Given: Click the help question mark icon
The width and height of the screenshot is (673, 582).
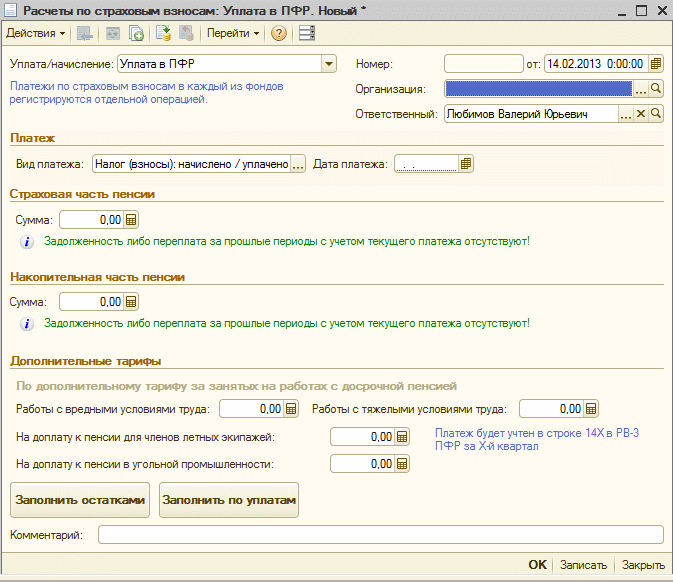Looking at the screenshot, I should pyautogui.click(x=279, y=33).
